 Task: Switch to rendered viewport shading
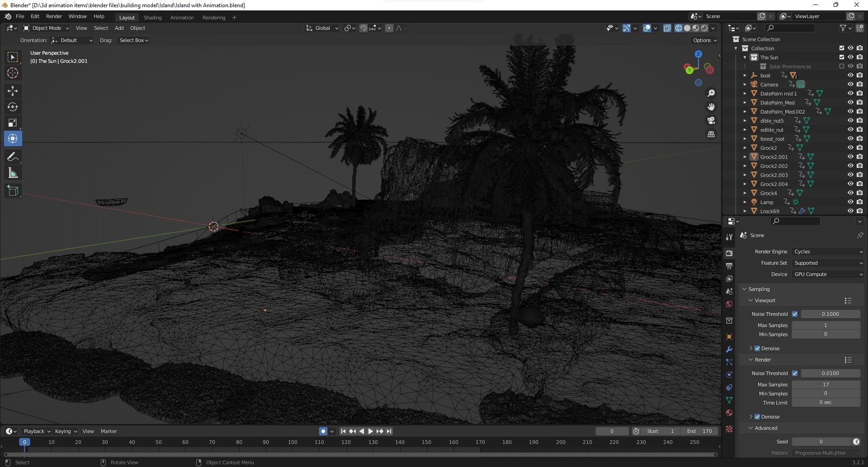coord(704,28)
